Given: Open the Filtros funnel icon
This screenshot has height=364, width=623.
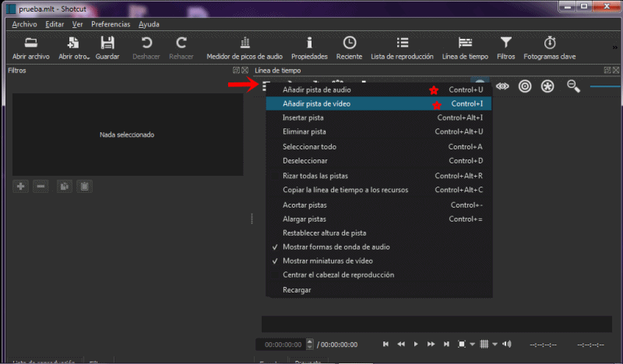Looking at the screenshot, I should 505,43.
